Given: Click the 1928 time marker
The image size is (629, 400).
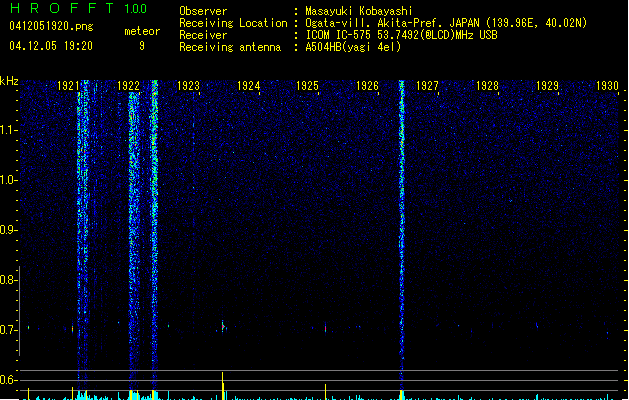Looking at the screenshot, I should click(487, 86).
